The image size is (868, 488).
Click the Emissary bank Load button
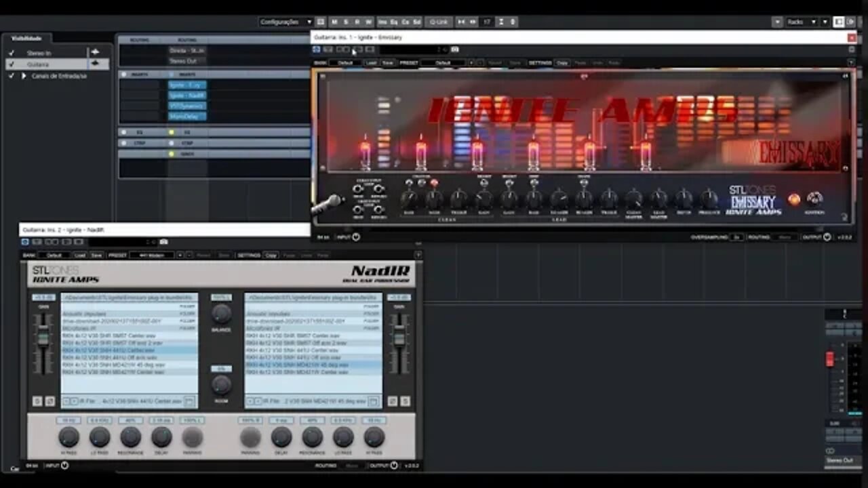coord(372,63)
